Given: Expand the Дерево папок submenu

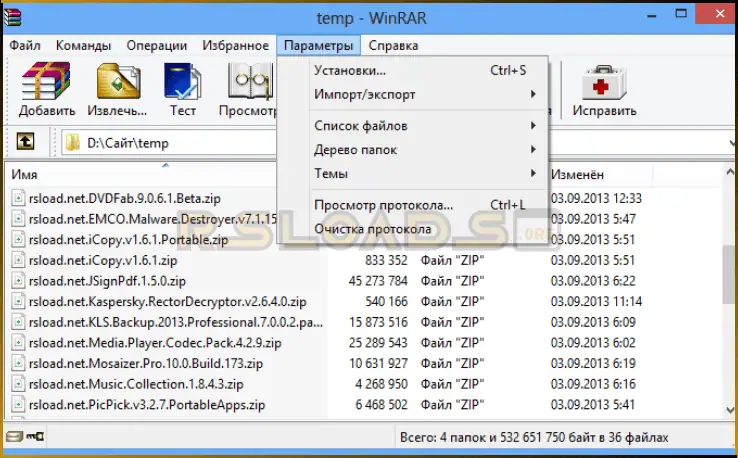Looking at the screenshot, I should point(412,150).
